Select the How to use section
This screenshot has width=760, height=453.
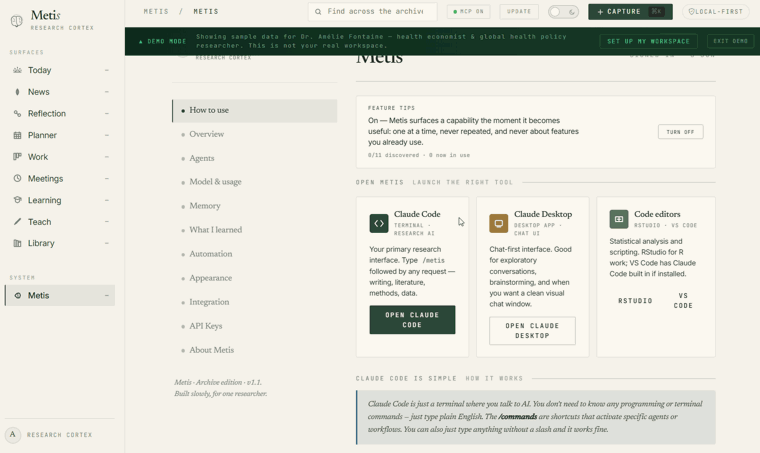[x=254, y=110]
